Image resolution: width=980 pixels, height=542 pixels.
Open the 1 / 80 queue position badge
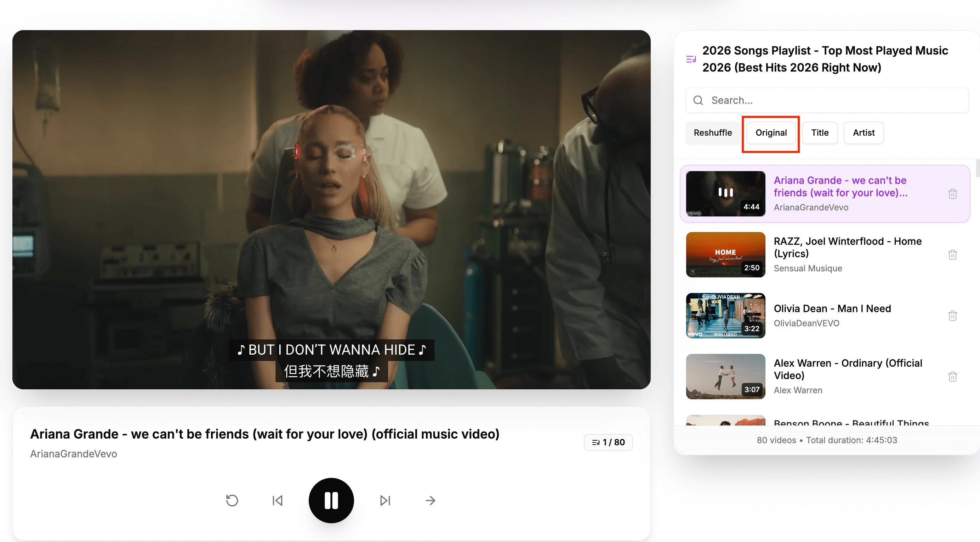coord(608,442)
